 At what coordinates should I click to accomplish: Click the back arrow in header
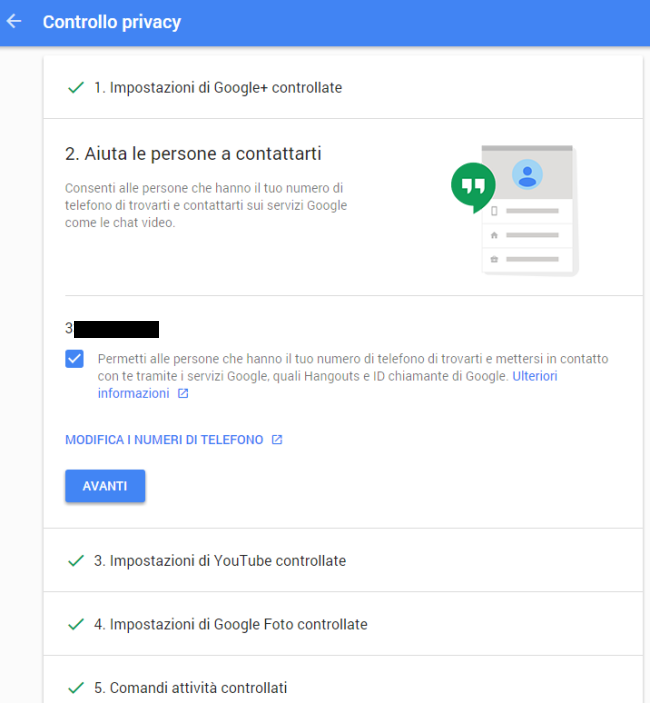point(14,21)
